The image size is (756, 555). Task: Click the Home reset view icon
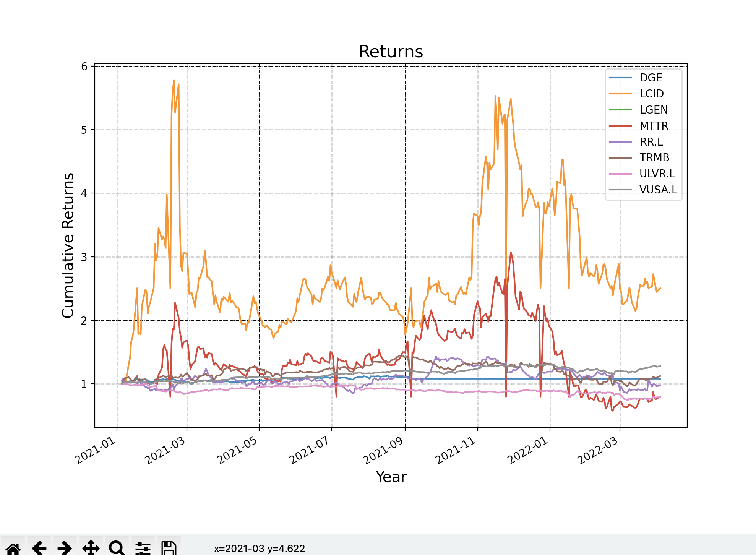tap(13, 548)
